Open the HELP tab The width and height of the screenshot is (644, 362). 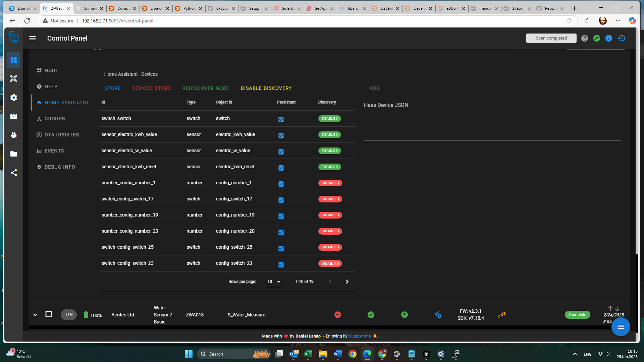point(47,86)
